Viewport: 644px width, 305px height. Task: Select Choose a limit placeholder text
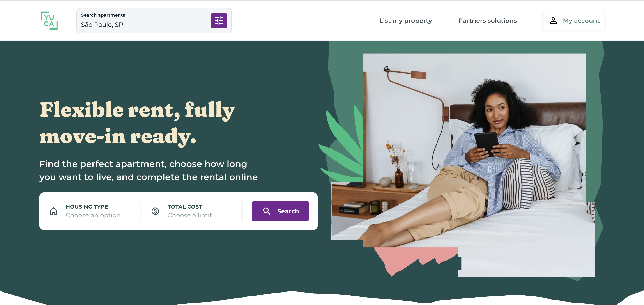[x=189, y=215]
